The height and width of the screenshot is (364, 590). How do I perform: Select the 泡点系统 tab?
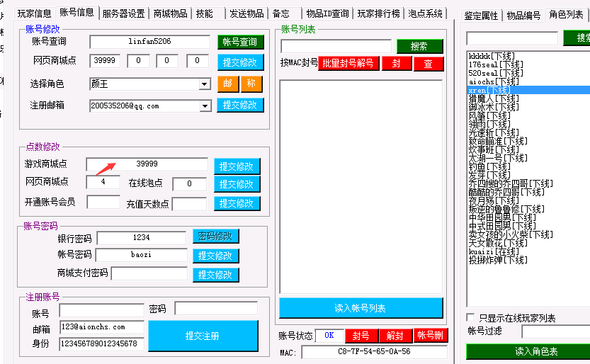(x=425, y=13)
